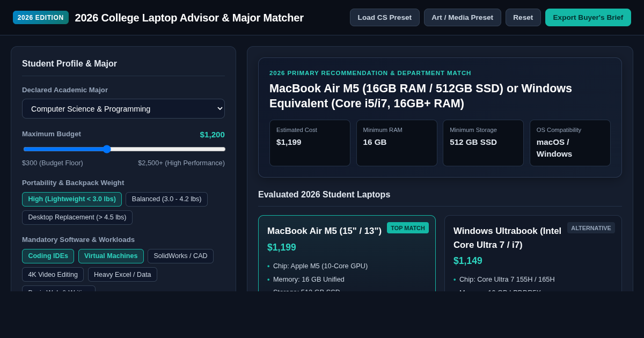Click the TOP MATCH badge
The height and width of the screenshot is (338, 644).
[408, 227]
